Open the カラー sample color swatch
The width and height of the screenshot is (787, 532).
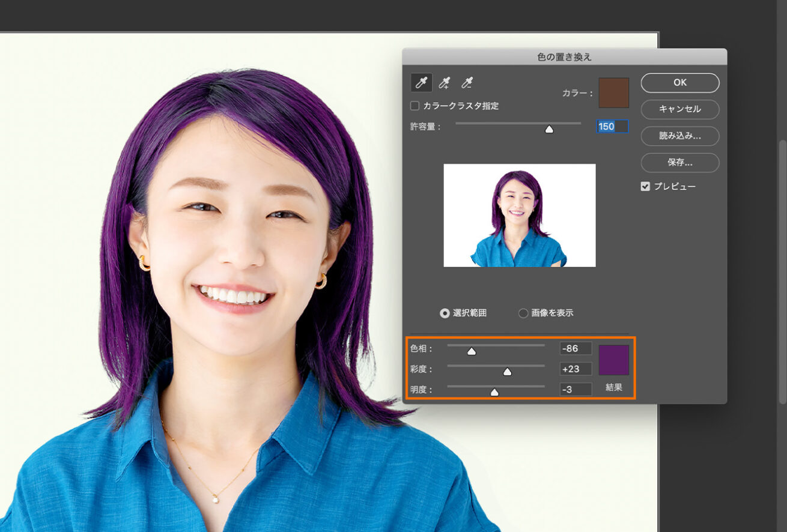click(613, 92)
